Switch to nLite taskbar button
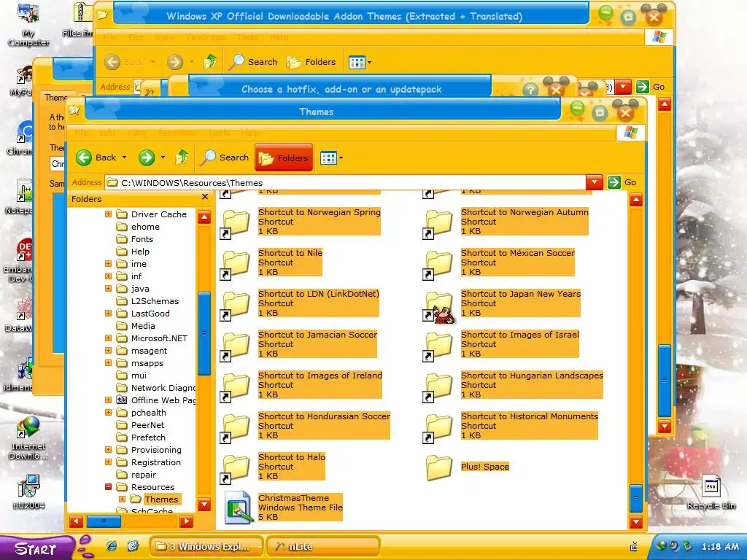The image size is (747, 560). point(322,546)
